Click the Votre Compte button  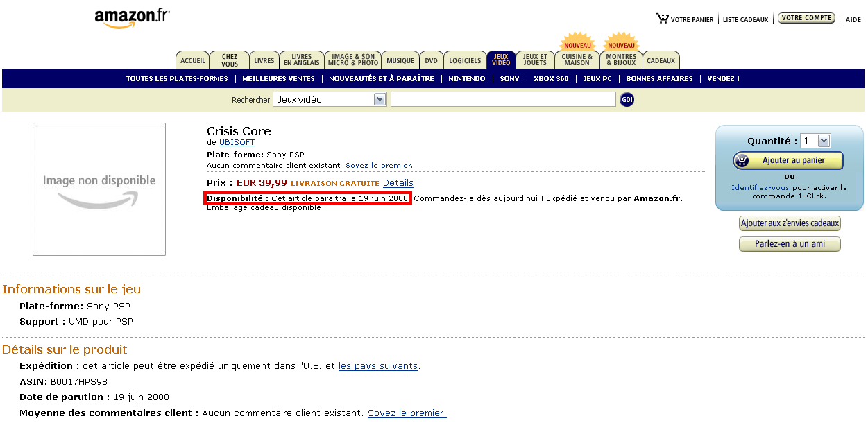point(806,18)
